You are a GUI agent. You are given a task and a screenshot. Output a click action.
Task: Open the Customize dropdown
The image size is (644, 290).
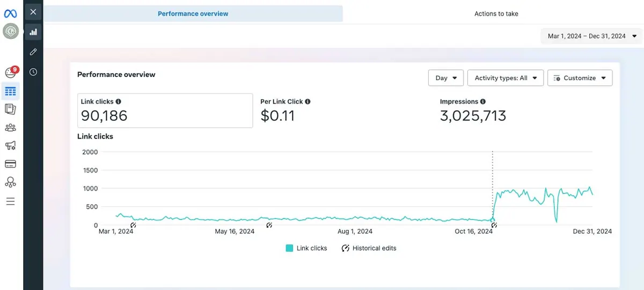580,78
